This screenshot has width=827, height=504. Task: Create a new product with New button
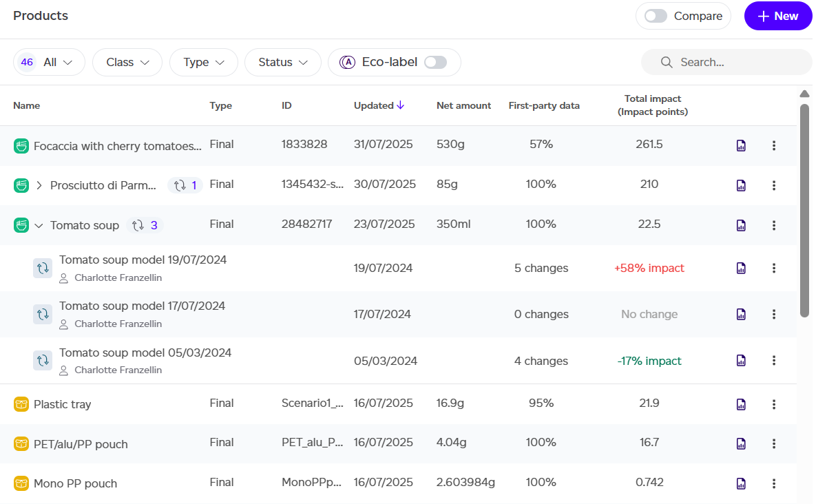click(x=778, y=16)
